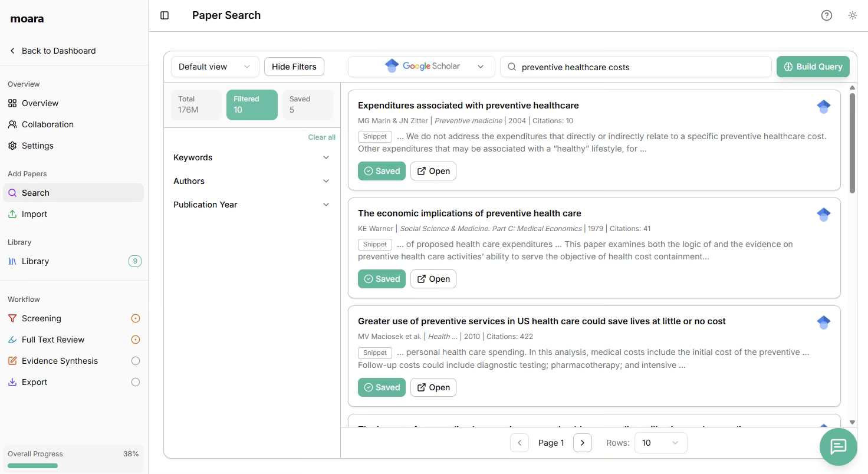Viewport: 868px width, 474px height.
Task: Open the chat bubble in the bottom corner
Action: click(838, 447)
